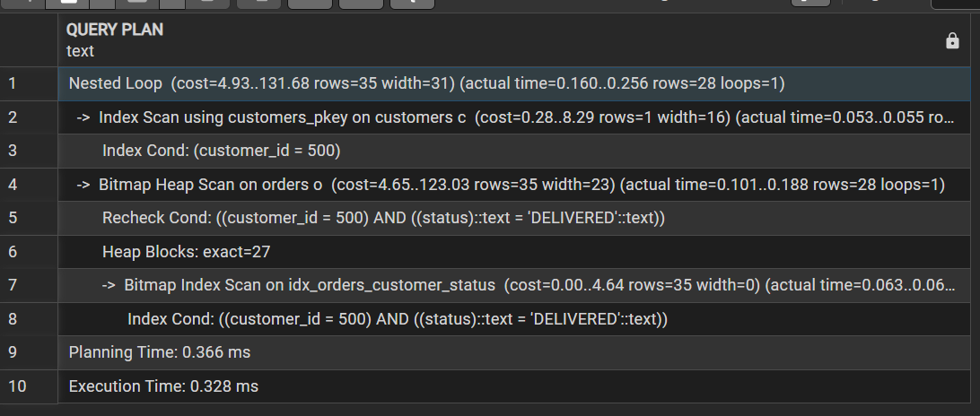Select row number 10 header
Screen dimensions: 980x416
pyautogui.click(x=29, y=386)
